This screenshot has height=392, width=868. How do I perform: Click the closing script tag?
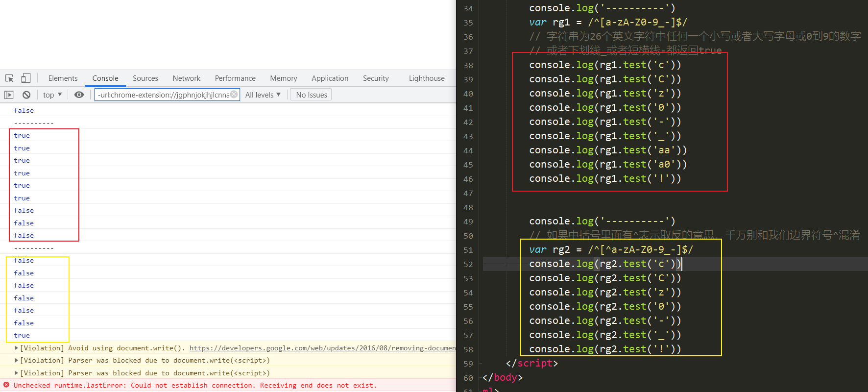[531, 364]
